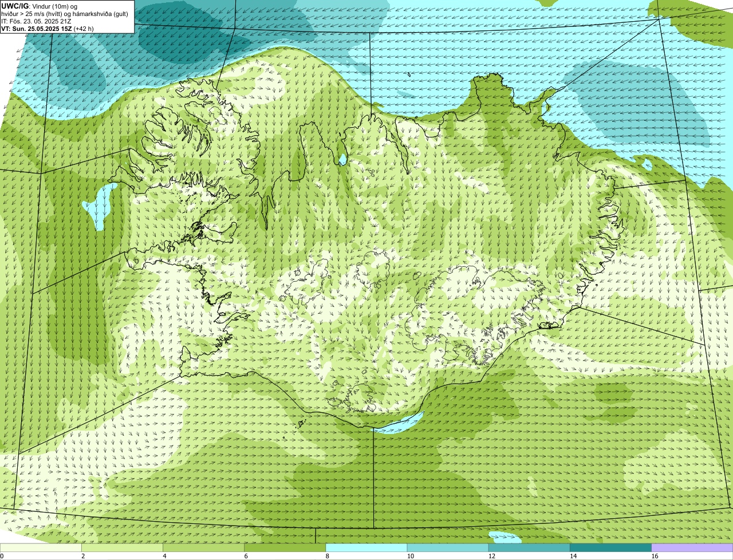This screenshot has height=560, width=733.
Task: Click the 'IT: Fös. 23. 05. 2025 21Z' line
Action: [36, 21]
